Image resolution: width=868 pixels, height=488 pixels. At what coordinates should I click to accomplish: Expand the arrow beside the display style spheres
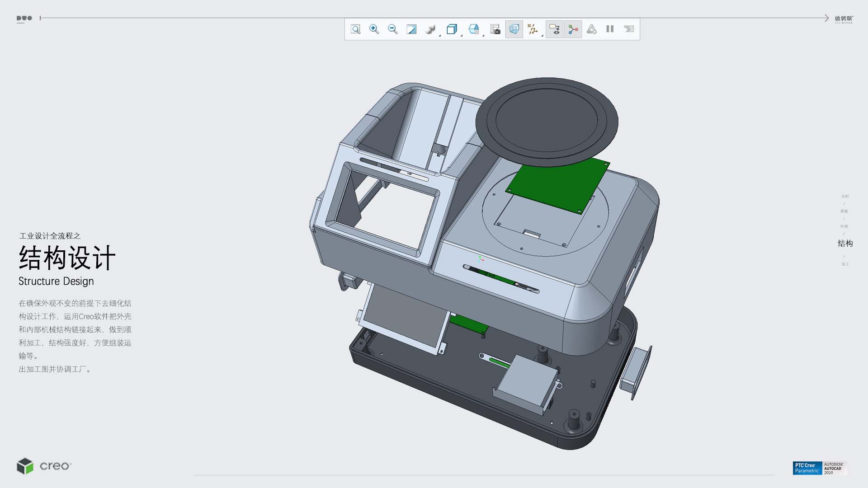tap(440, 35)
